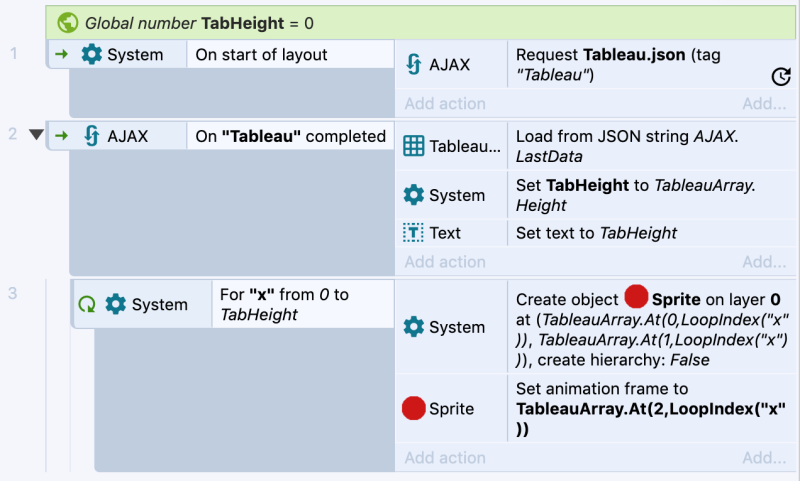Select the On start of layout condition
The image size is (800, 481).
point(261,55)
